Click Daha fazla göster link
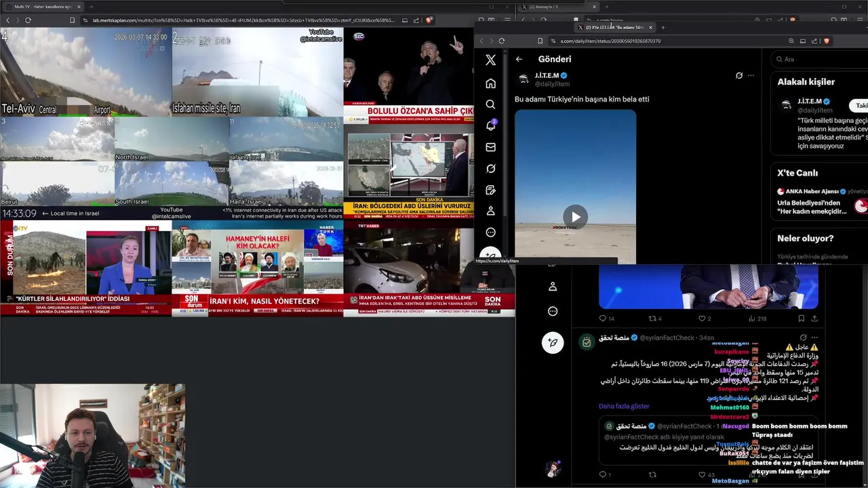 point(624,406)
